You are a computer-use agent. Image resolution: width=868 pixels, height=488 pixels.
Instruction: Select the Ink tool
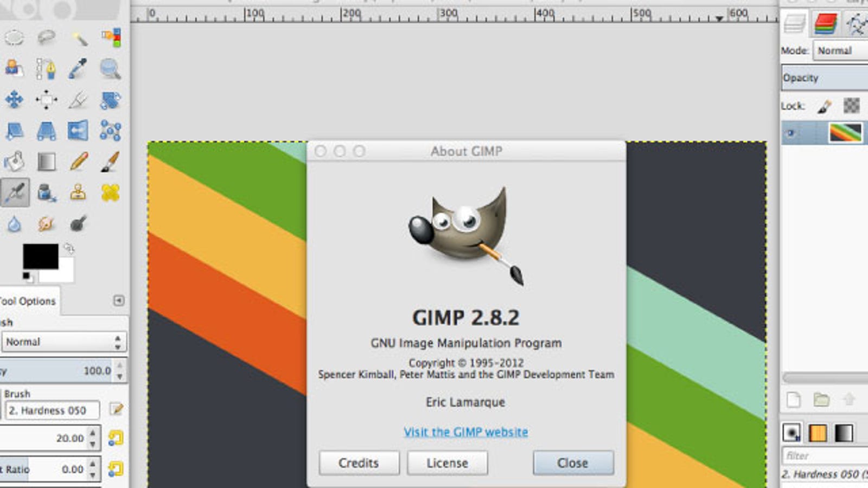pyautogui.click(x=46, y=192)
